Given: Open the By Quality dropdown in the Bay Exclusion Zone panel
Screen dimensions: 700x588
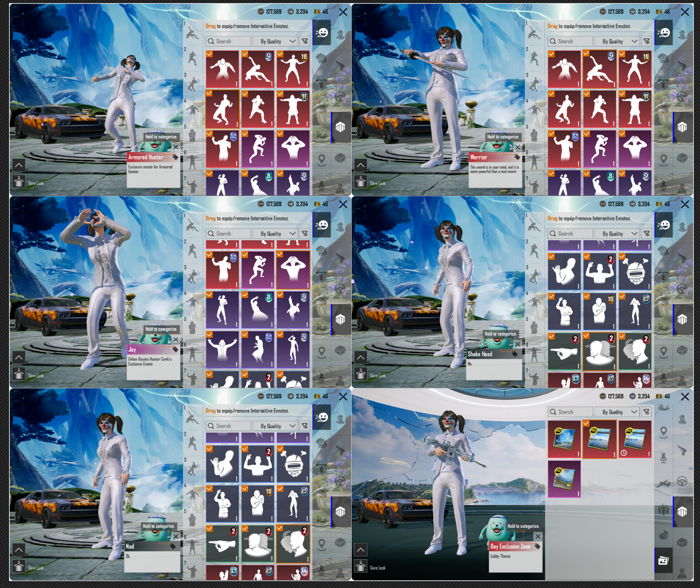Looking at the screenshot, I should [x=617, y=412].
